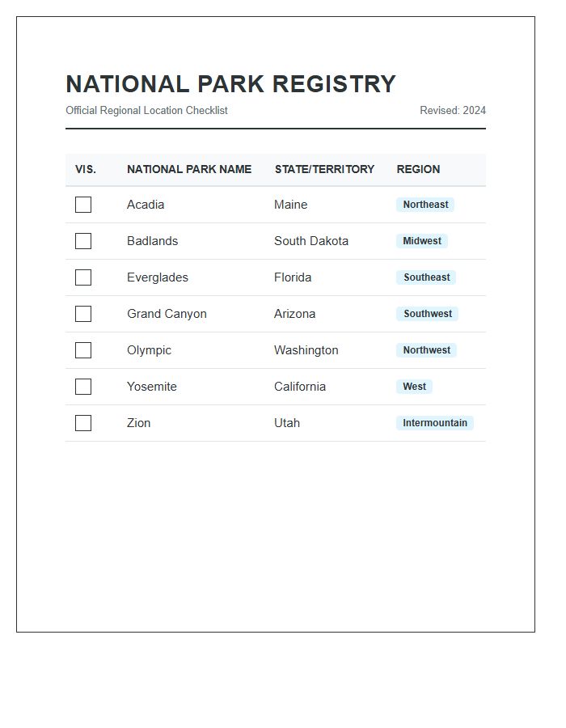Click the Northeast region badge
Screen dimensions: 566x728
click(425, 205)
